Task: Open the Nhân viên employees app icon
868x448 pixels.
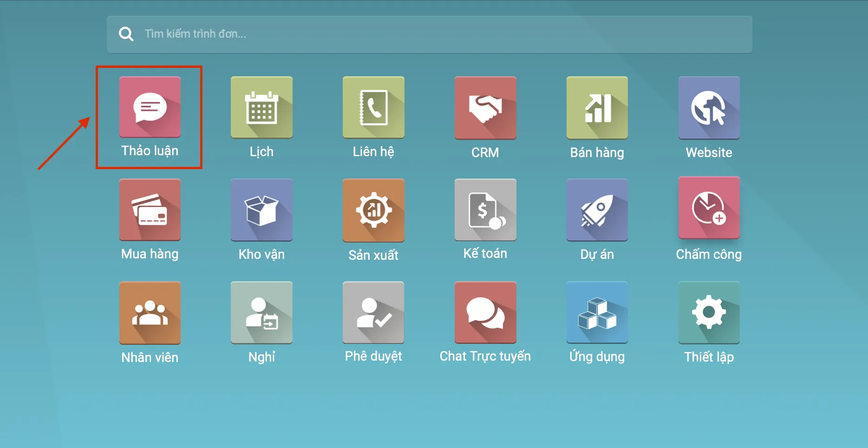Action: coord(150,313)
